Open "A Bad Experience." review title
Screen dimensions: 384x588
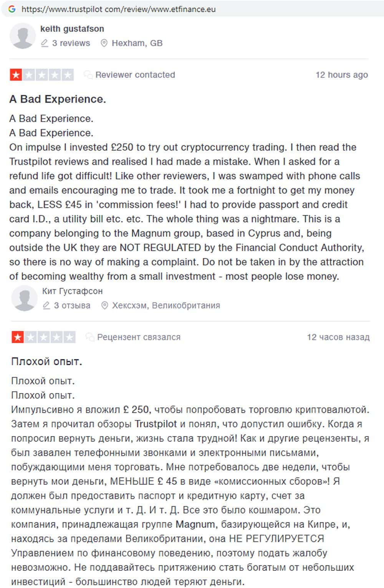(x=58, y=99)
